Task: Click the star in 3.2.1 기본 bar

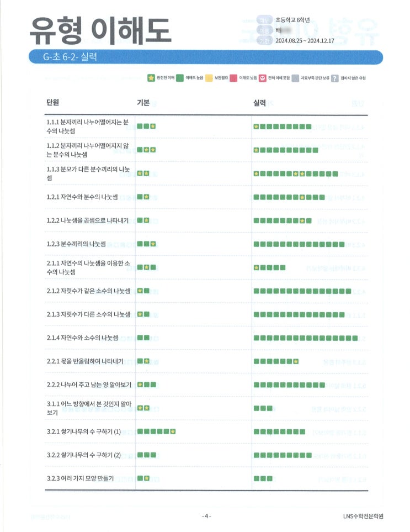Action: click(x=173, y=431)
